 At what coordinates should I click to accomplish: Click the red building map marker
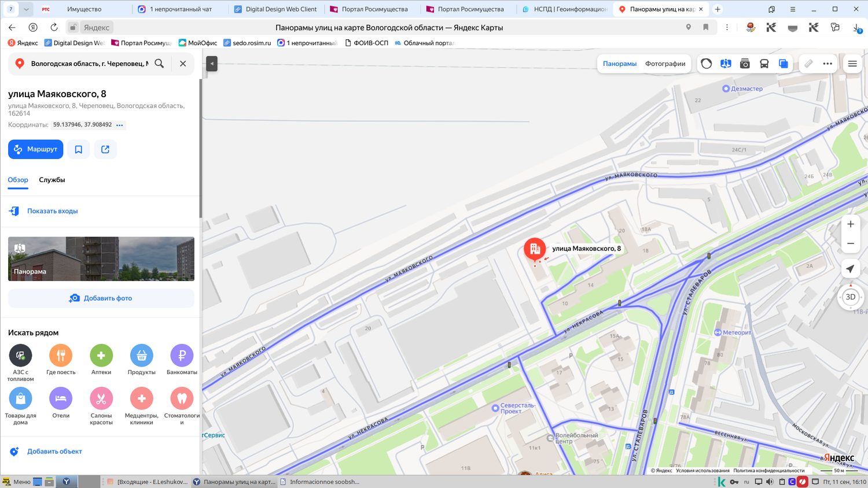coord(535,250)
